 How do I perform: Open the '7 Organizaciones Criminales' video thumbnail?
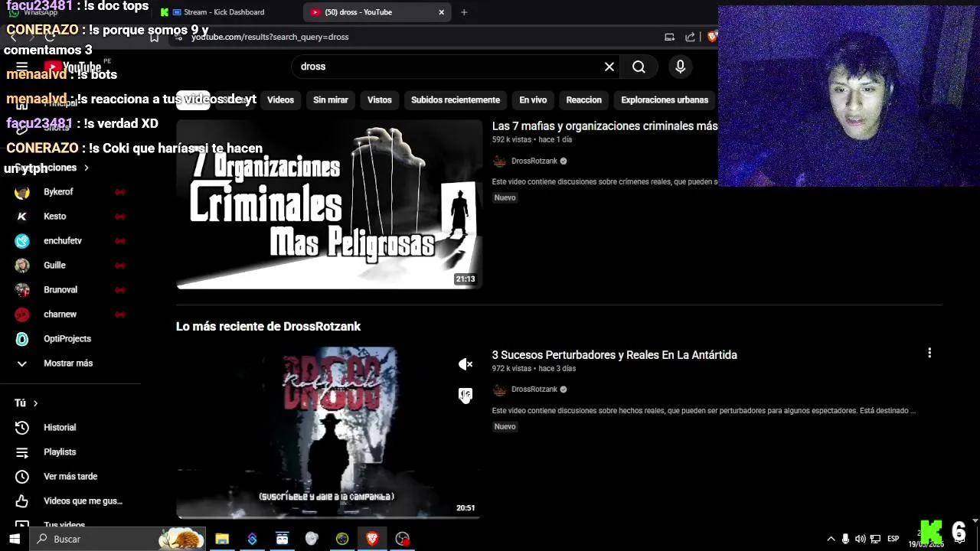[329, 204]
